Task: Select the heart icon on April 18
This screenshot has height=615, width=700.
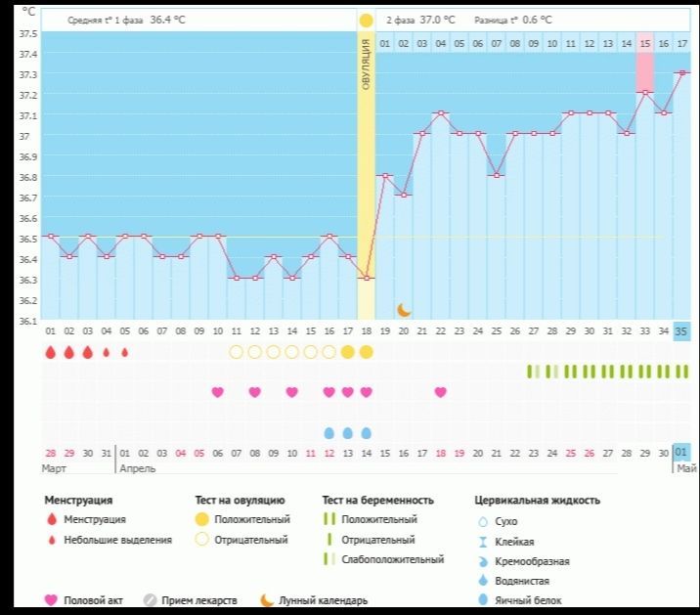Action: pos(441,392)
